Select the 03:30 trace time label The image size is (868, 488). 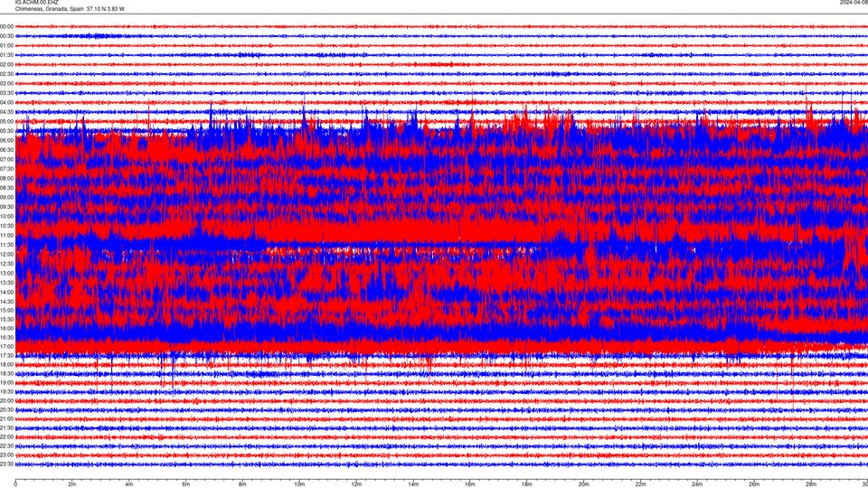point(6,93)
